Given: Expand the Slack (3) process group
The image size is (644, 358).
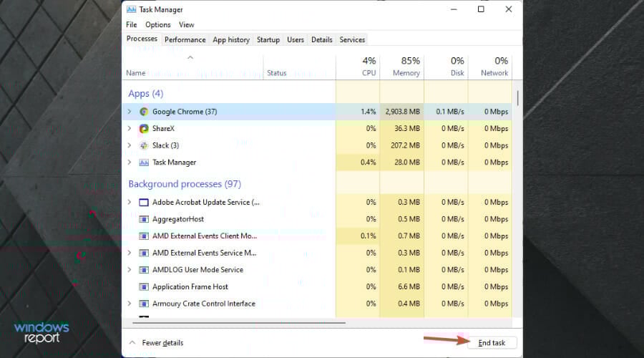Looking at the screenshot, I should point(130,145).
